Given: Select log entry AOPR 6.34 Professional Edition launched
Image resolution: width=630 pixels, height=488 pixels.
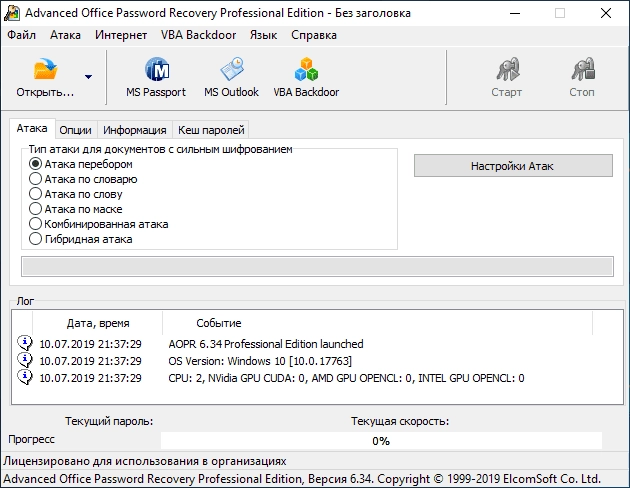Looking at the screenshot, I should [266, 344].
